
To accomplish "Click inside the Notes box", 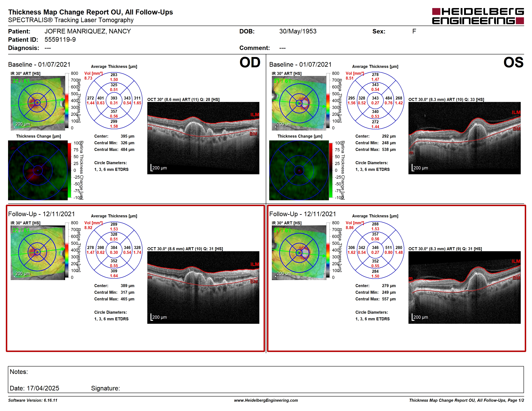I will (266, 379).
